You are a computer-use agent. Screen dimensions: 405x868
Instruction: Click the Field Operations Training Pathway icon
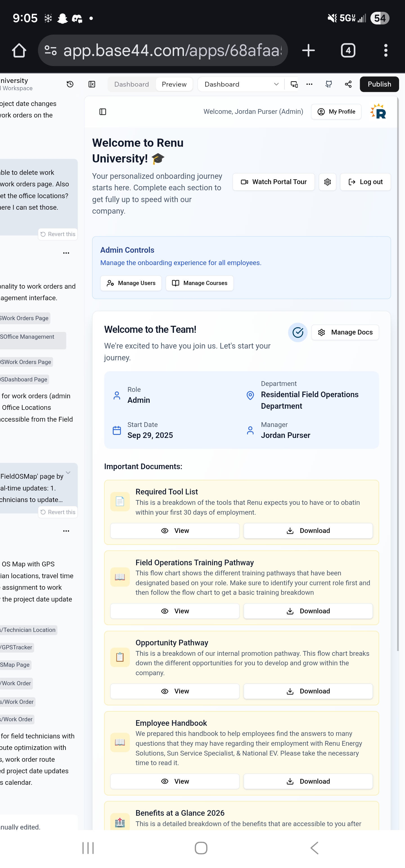[120, 577]
